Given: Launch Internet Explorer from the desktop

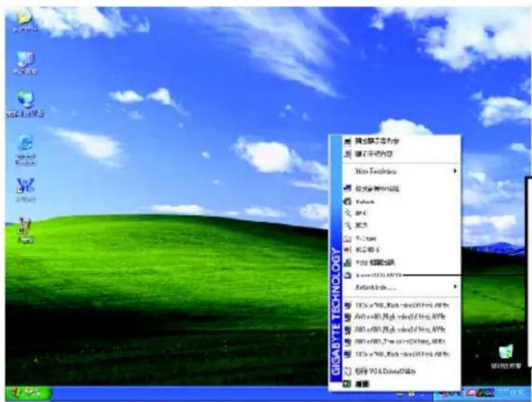Looking at the screenshot, I should (26, 150).
